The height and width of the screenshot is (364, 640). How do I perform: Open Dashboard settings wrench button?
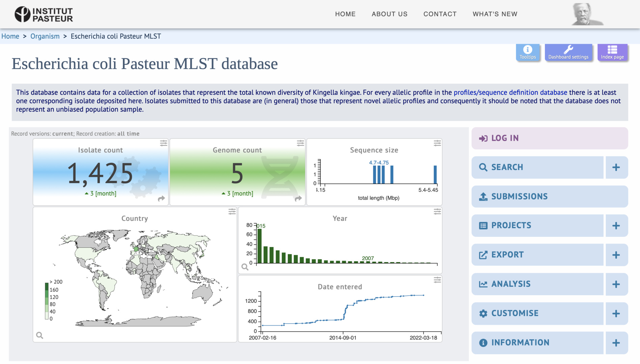click(x=568, y=52)
